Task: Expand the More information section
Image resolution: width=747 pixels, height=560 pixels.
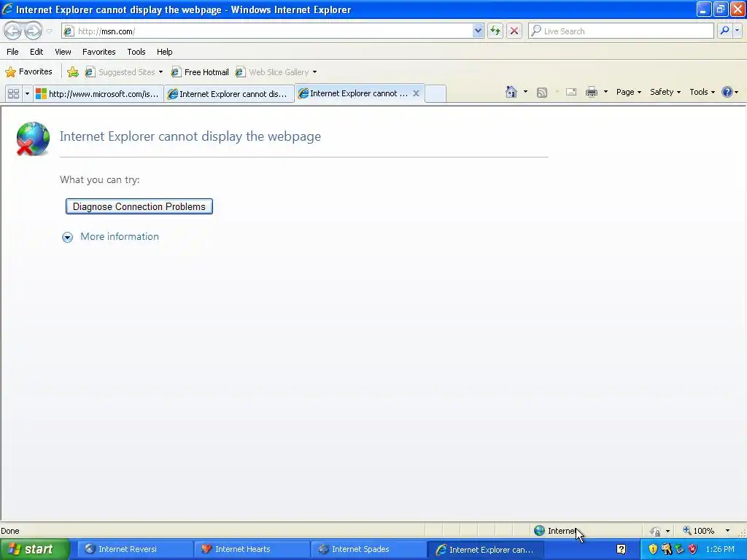Action: 111,237
